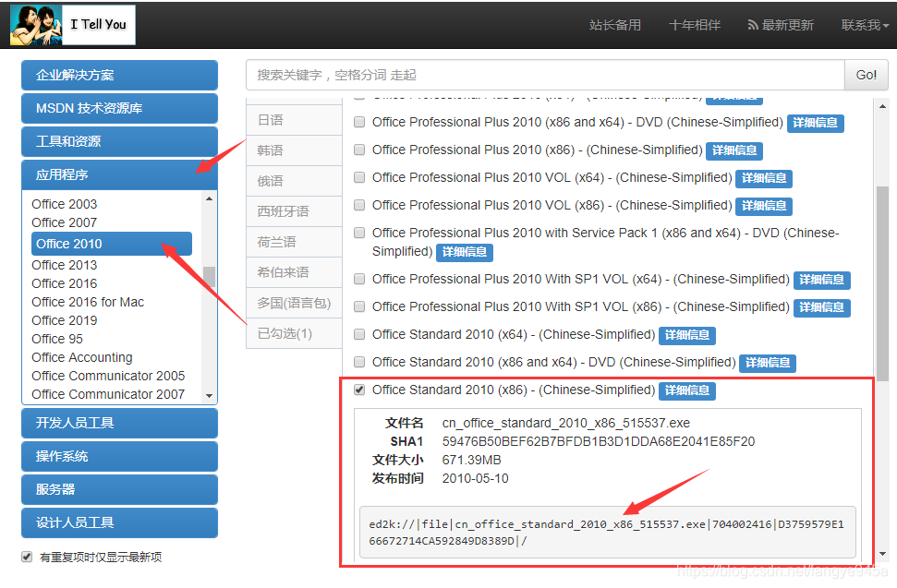Select Office 2013 in the list

pos(64,265)
